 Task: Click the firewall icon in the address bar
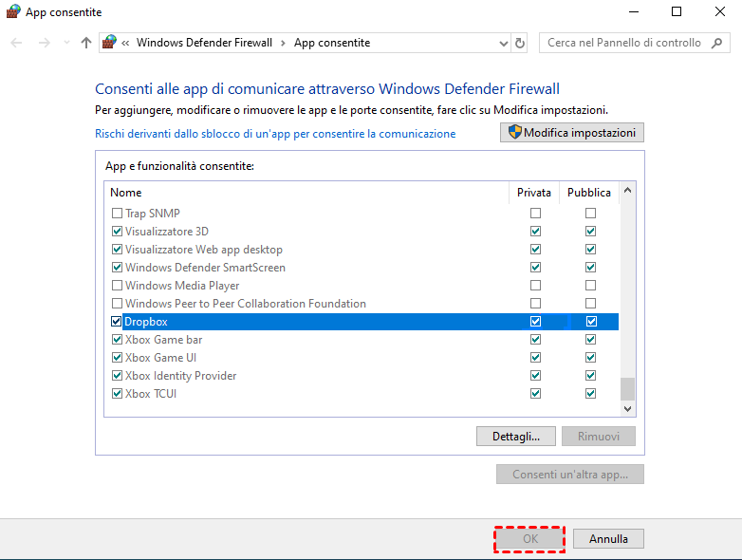pos(110,43)
